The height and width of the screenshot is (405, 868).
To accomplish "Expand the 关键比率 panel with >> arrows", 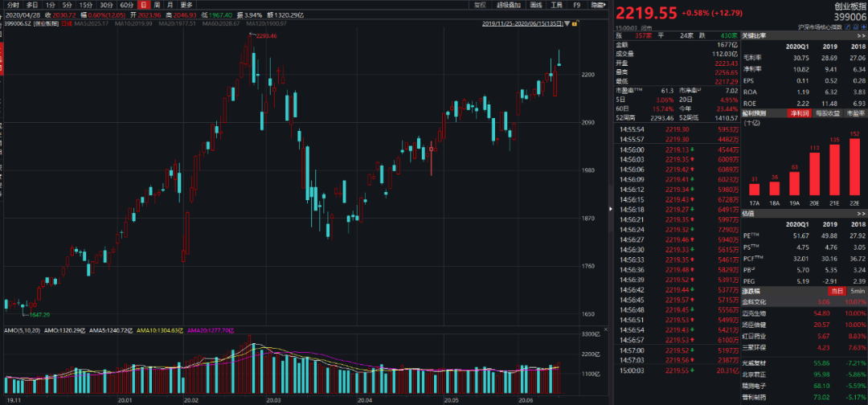I will 862,36.
